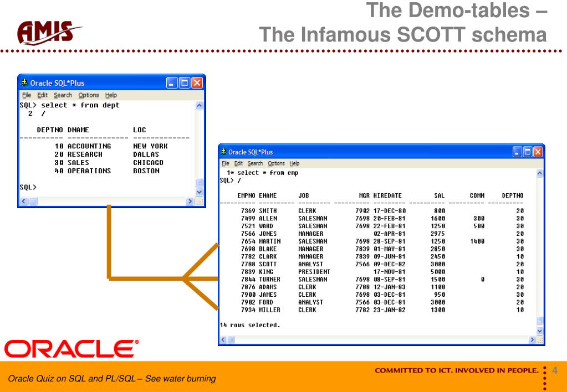Click OPERATIONS department row

[x=106, y=171]
